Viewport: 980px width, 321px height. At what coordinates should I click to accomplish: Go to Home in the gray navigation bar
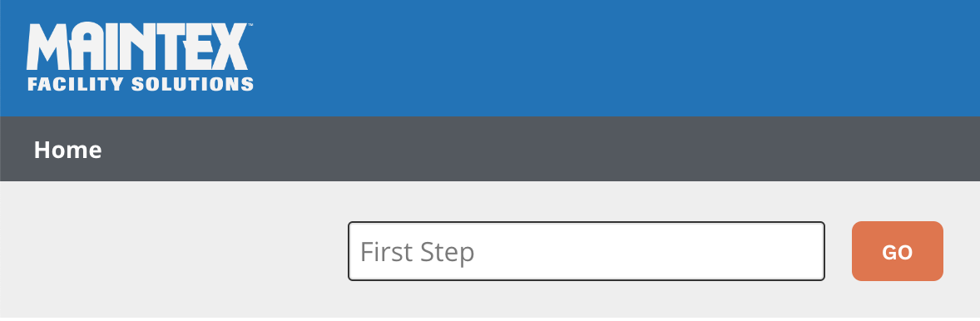click(x=67, y=150)
